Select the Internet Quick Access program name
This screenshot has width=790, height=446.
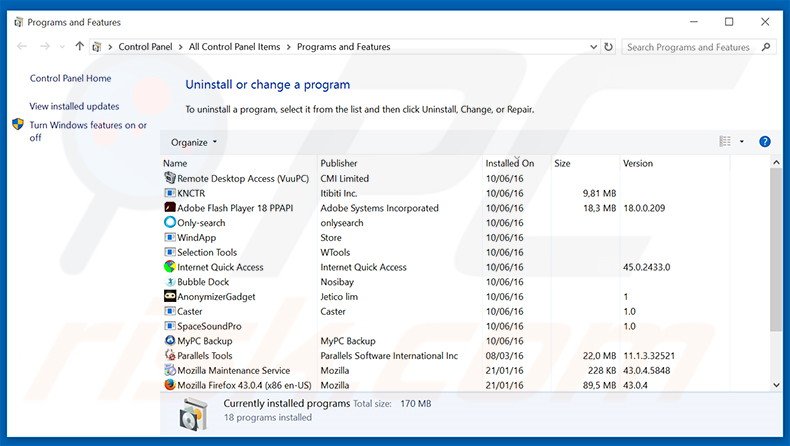220,267
